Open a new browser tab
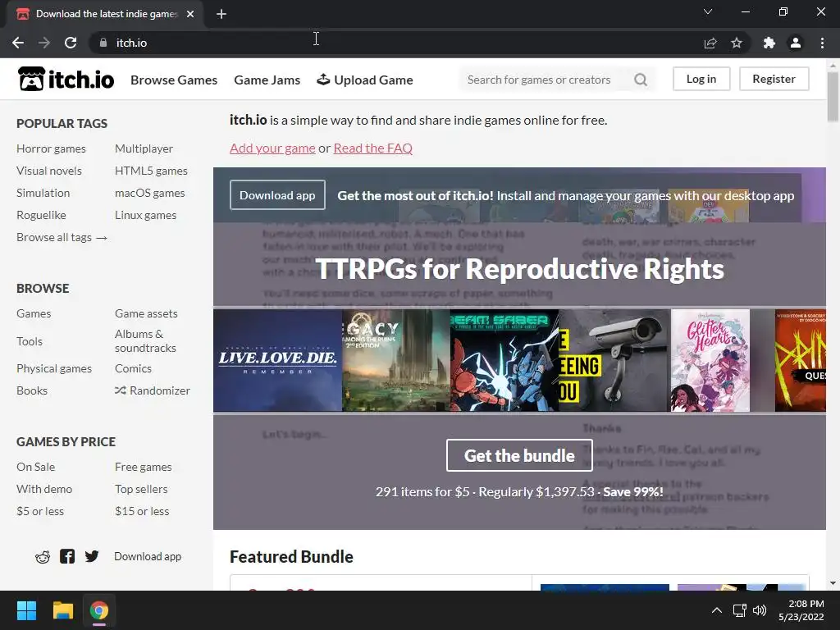This screenshot has height=630, width=840. pos(221,14)
